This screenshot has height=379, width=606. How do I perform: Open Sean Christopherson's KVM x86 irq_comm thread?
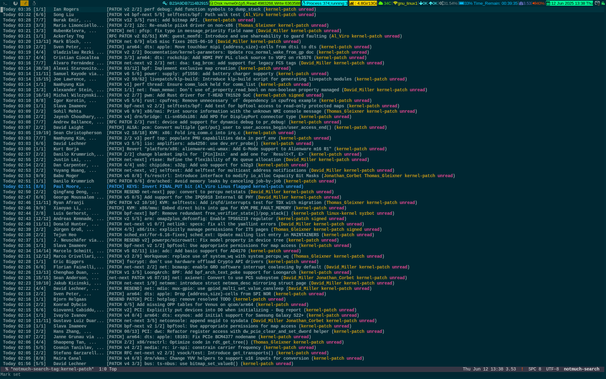(149, 133)
